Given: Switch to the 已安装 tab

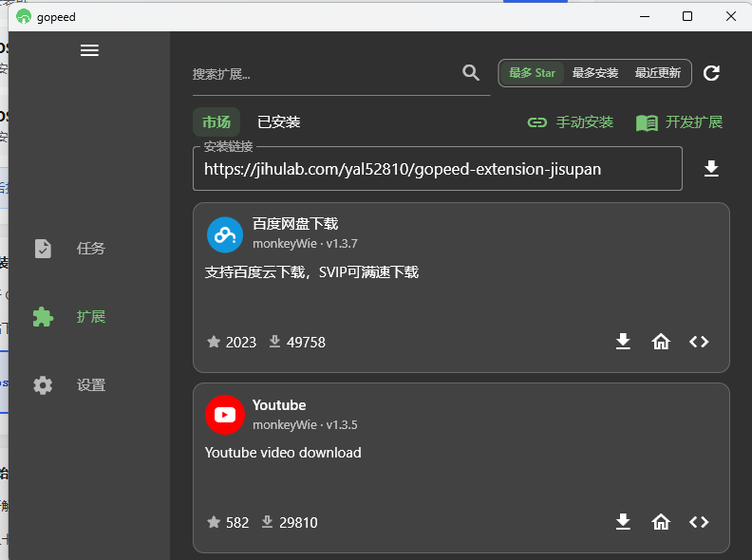Looking at the screenshot, I should click(x=278, y=122).
